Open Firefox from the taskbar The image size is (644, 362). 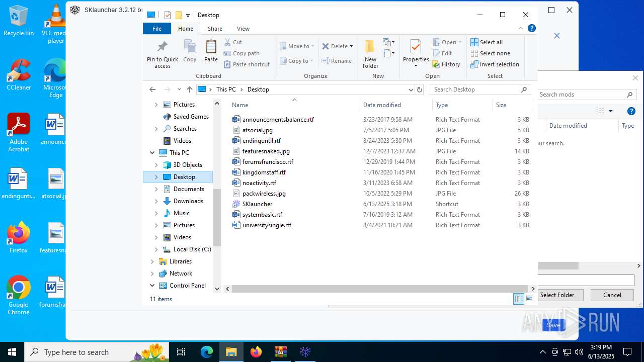(256, 352)
